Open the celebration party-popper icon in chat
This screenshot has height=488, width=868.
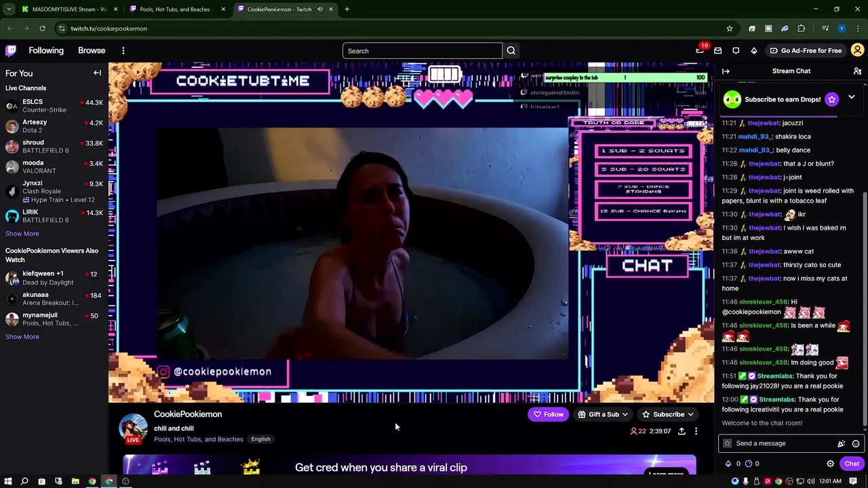click(841, 443)
